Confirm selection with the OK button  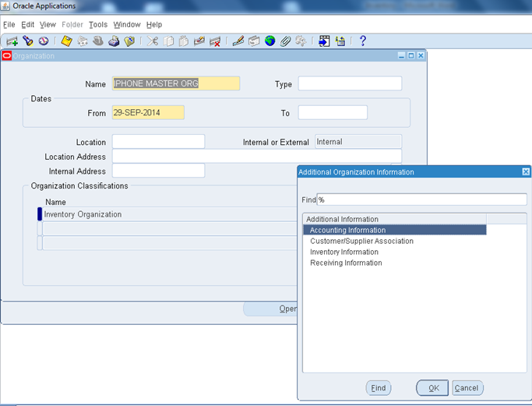432,388
